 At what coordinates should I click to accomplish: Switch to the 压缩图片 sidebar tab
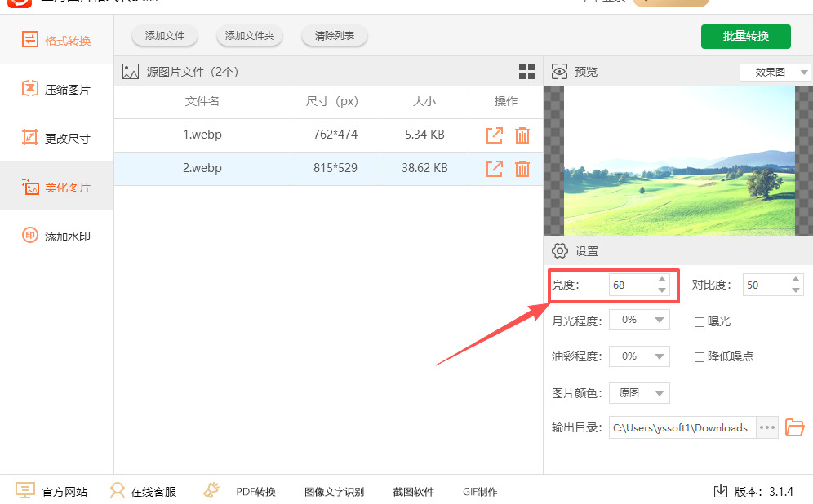(x=56, y=89)
